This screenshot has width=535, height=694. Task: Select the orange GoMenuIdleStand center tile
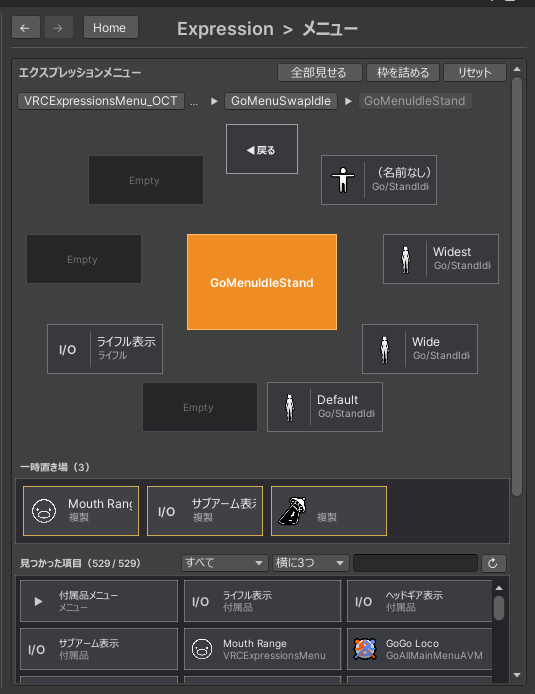262,282
